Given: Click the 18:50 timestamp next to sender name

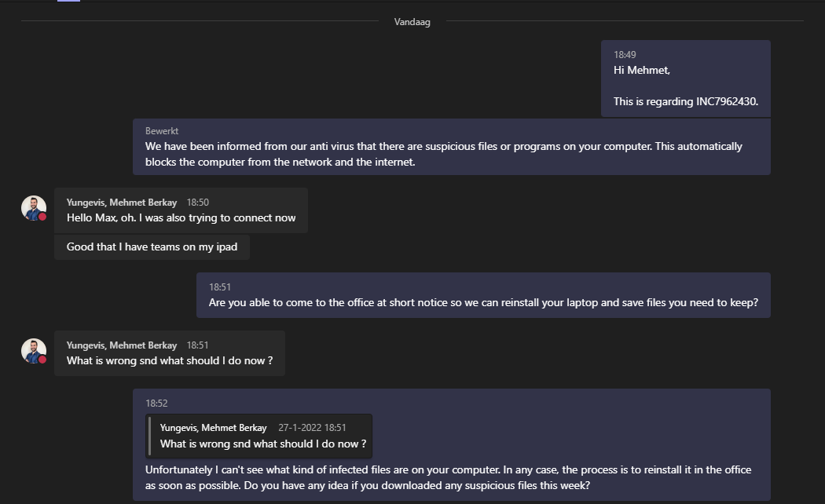Looking at the screenshot, I should pos(197,203).
